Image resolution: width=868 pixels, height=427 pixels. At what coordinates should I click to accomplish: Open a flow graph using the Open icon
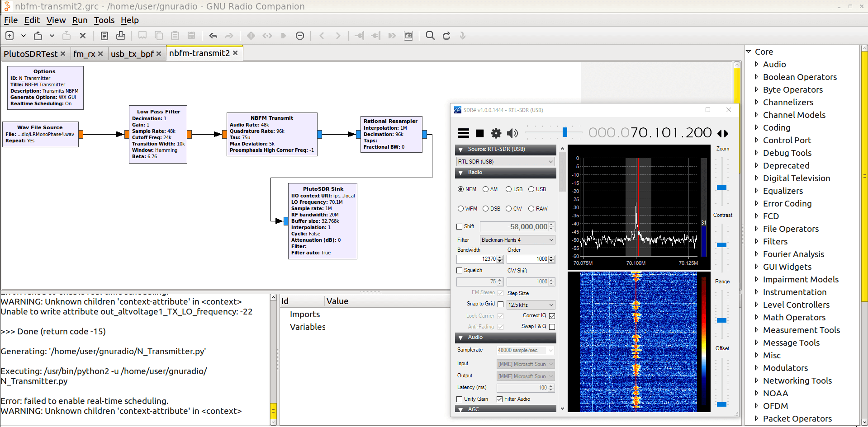38,36
